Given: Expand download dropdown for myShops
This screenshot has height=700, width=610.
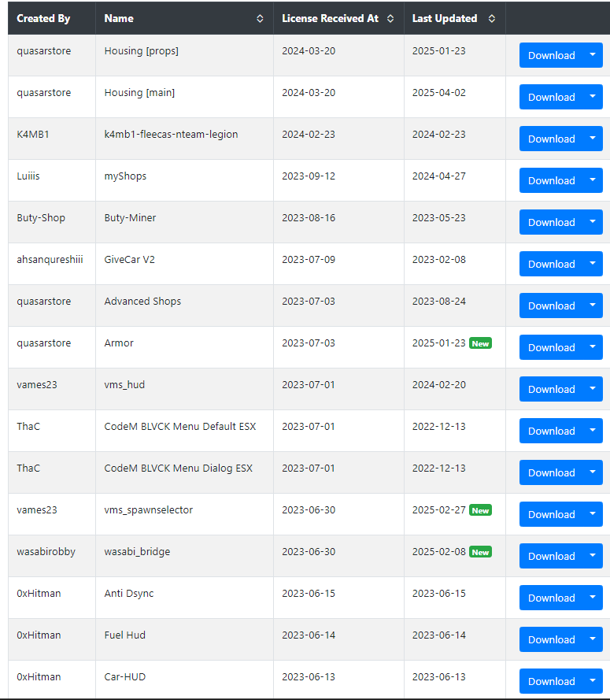Looking at the screenshot, I should click(x=593, y=180).
